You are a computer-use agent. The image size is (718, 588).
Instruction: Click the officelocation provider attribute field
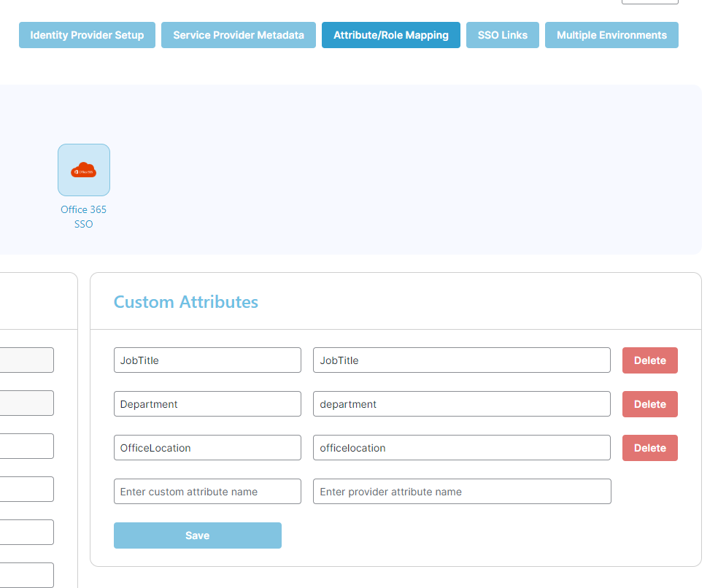coord(461,447)
